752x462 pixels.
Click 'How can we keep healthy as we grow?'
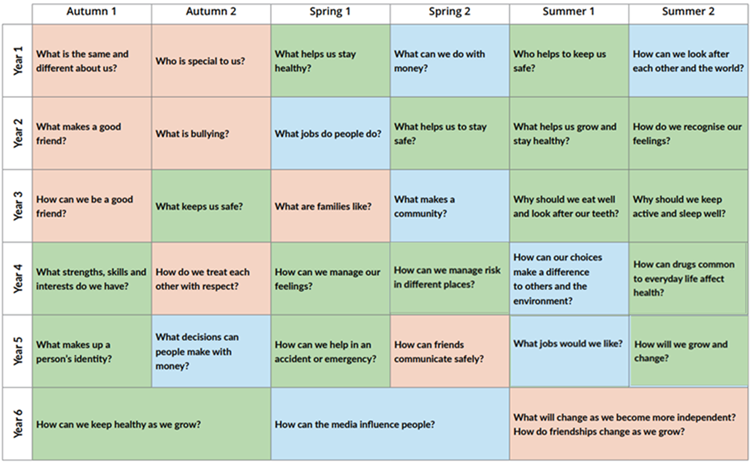[x=151, y=424]
